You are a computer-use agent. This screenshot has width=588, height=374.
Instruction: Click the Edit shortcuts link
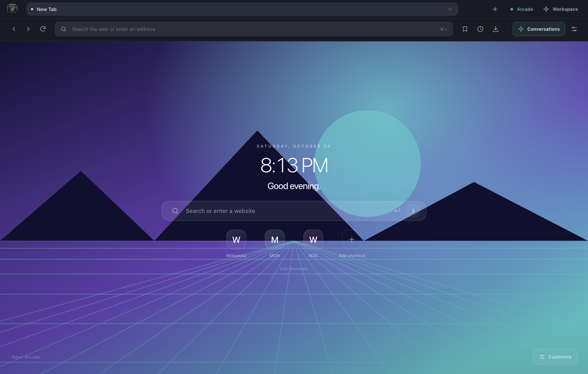pos(294,269)
